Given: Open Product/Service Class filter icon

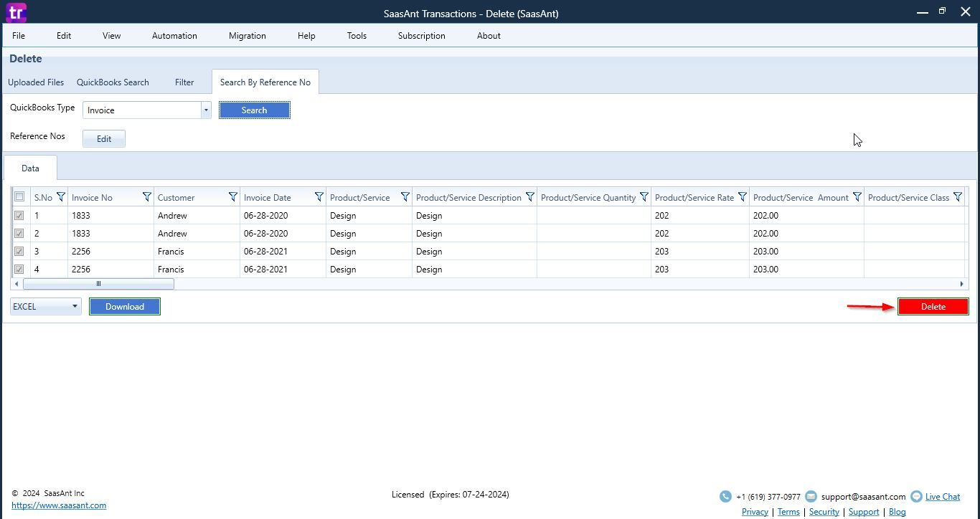Looking at the screenshot, I should [x=958, y=197].
